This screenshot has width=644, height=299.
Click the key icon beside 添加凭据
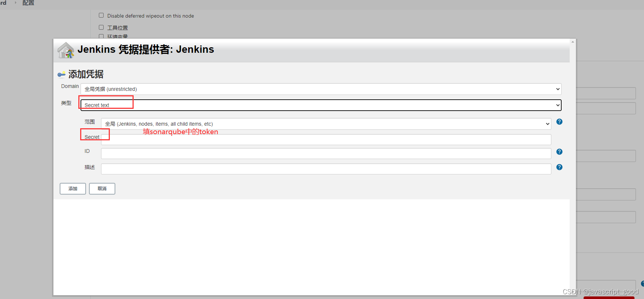pos(62,74)
